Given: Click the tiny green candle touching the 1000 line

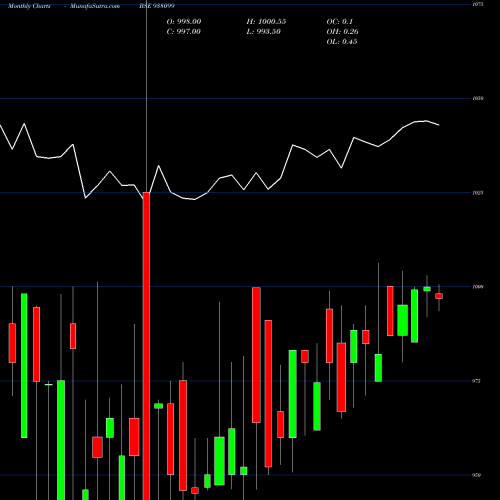Looking at the screenshot, I should point(427,289).
